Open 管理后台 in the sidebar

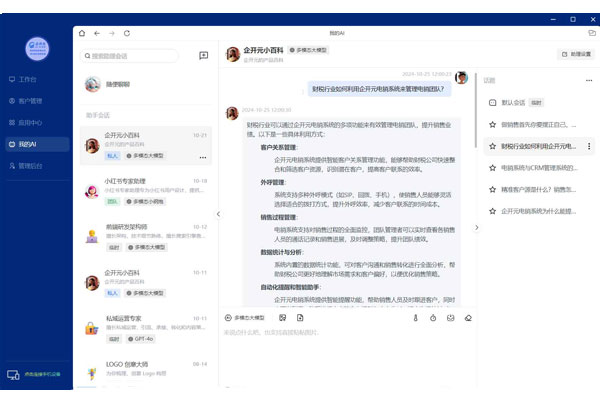(x=25, y=166)
